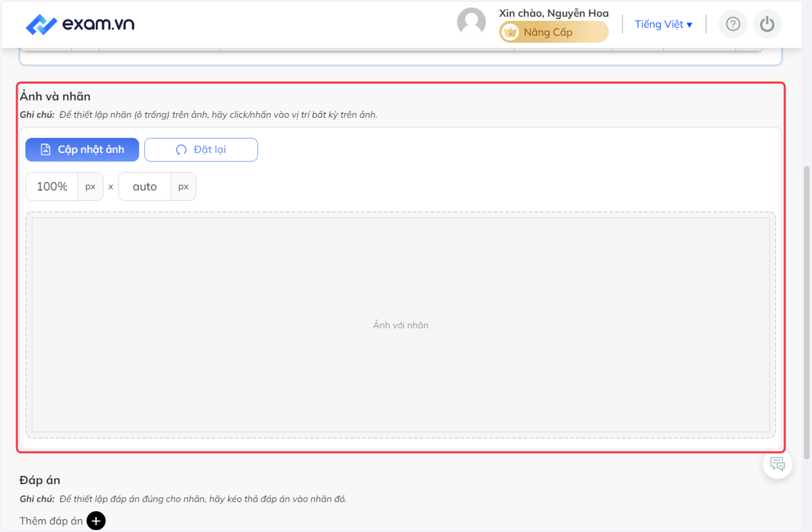The image size is (812, 532).
Task: Click the Đáp án heading
Action: coord(40,480)
